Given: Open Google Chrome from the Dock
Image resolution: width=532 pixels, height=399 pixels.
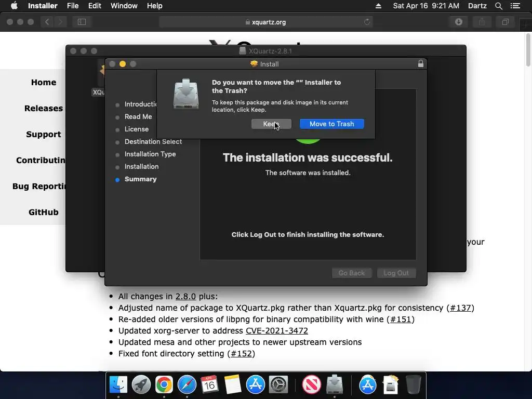Looking at the screenshot, I should pyautogui.click(x=164, y=385).
